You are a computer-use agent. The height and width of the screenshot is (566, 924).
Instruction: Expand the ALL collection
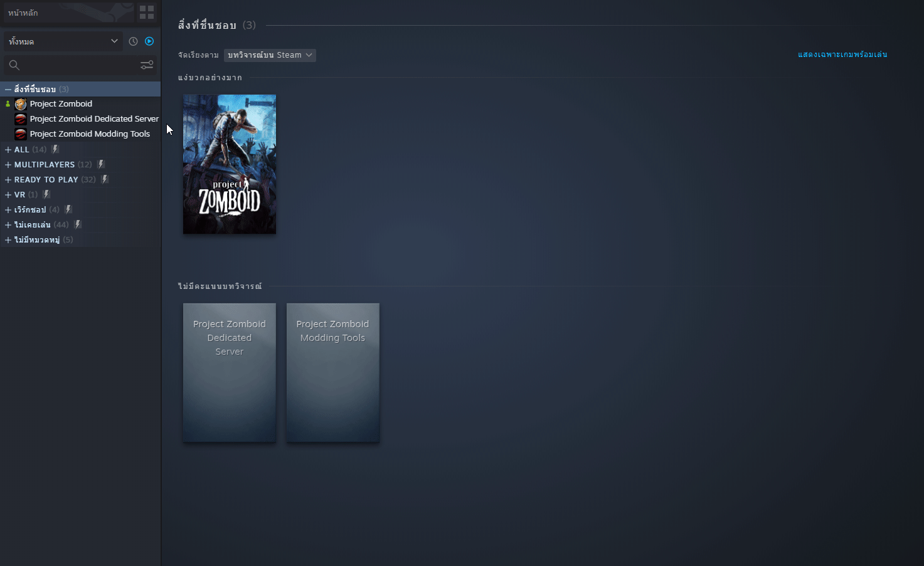point(8,150)
